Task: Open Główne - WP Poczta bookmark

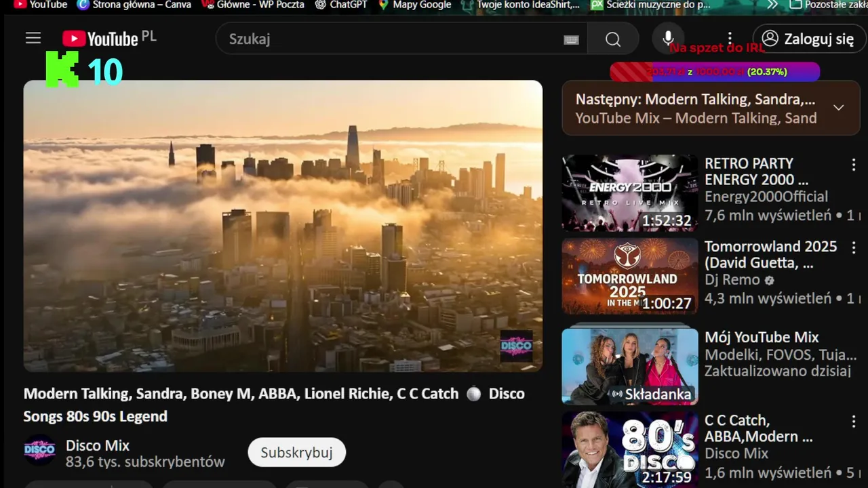Action: tap(254, 5)
